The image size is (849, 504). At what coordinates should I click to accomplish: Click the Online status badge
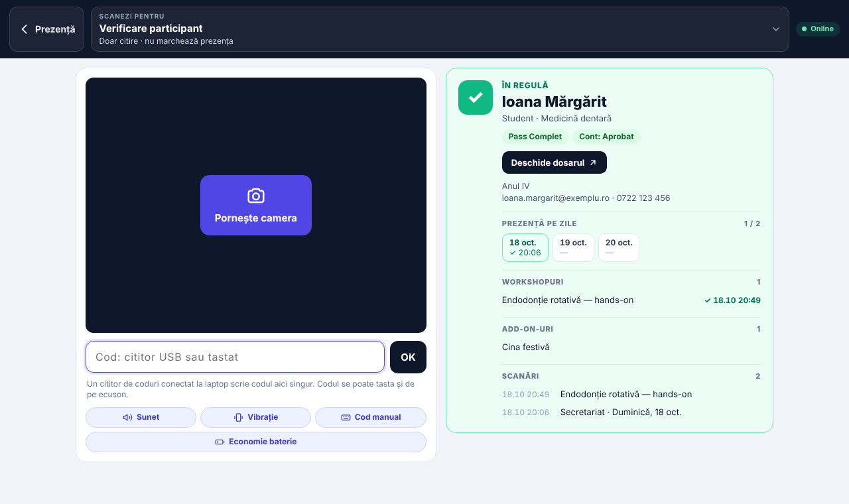coord(818,29)
